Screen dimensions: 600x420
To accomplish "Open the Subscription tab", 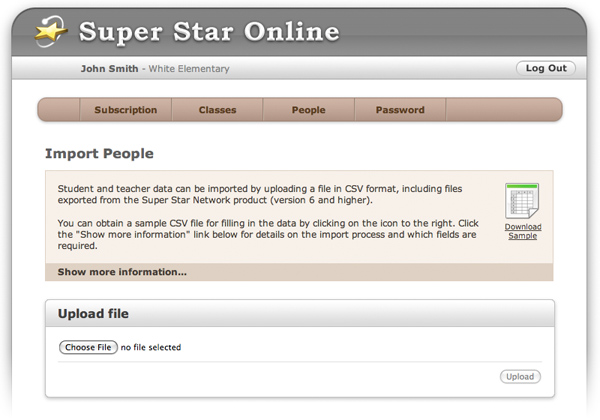I will coord(126,110).
